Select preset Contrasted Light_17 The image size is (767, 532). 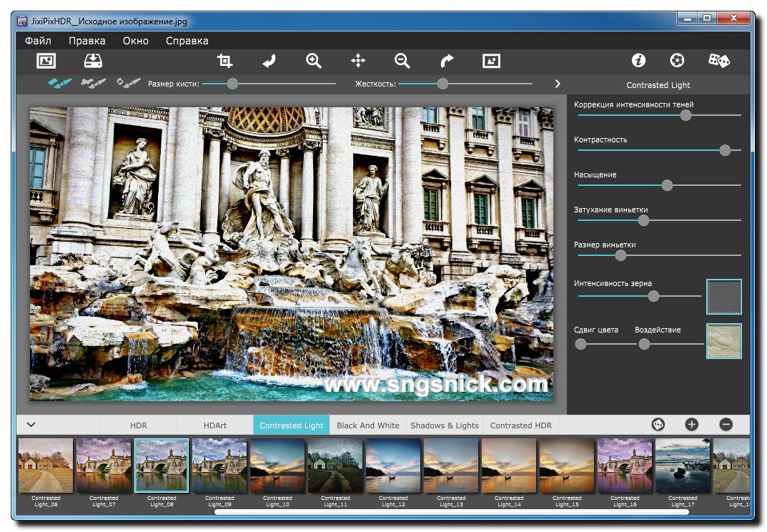pos(683,466)
